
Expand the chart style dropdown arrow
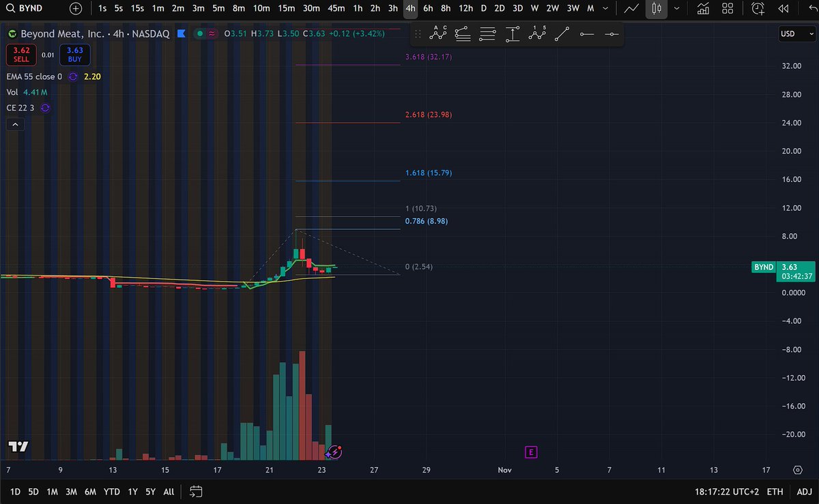676,9
